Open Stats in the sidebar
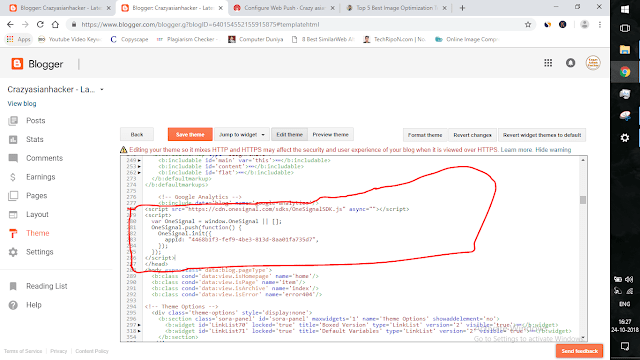 [35, 139]
